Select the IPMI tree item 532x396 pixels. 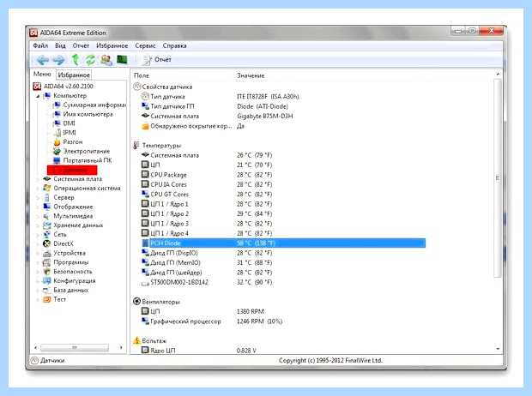point(70,133)
